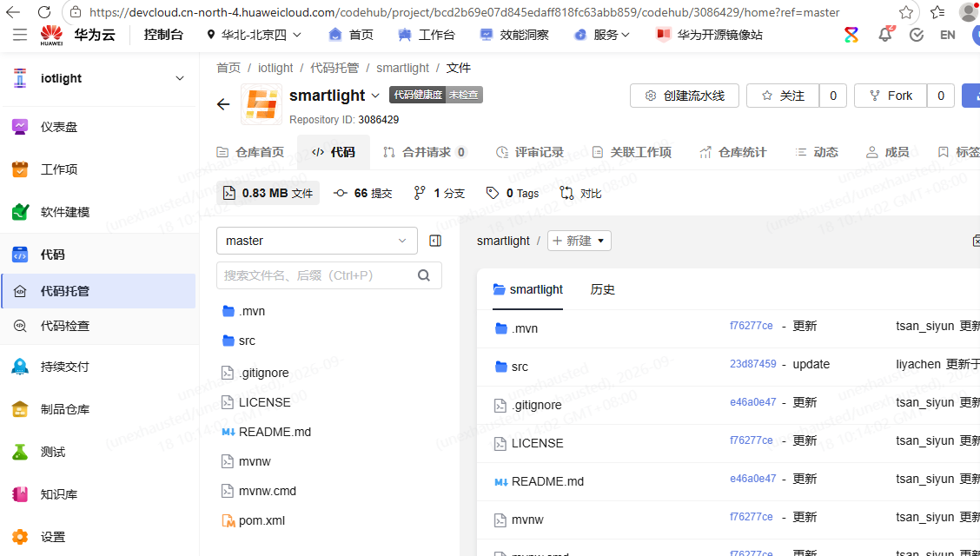Open 效能洞察 in the top navigation
This screenshot has height=556, width=980.
click(514, 35)
